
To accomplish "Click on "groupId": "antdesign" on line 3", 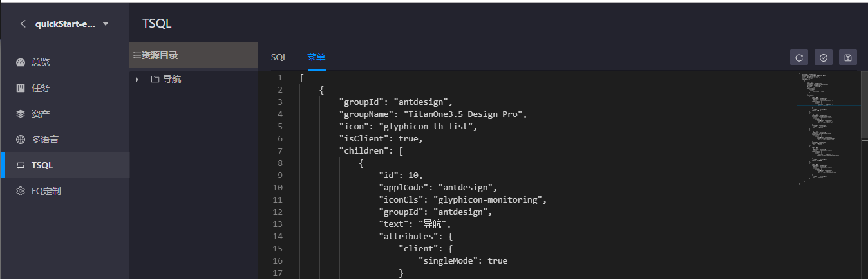I will pos(395,102).
